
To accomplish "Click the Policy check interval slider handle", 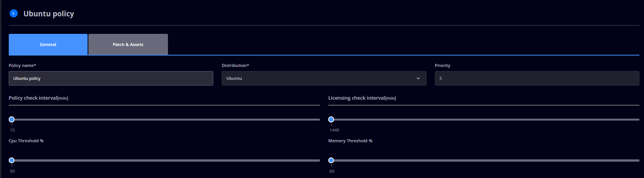I will click(x=12, y=119).
